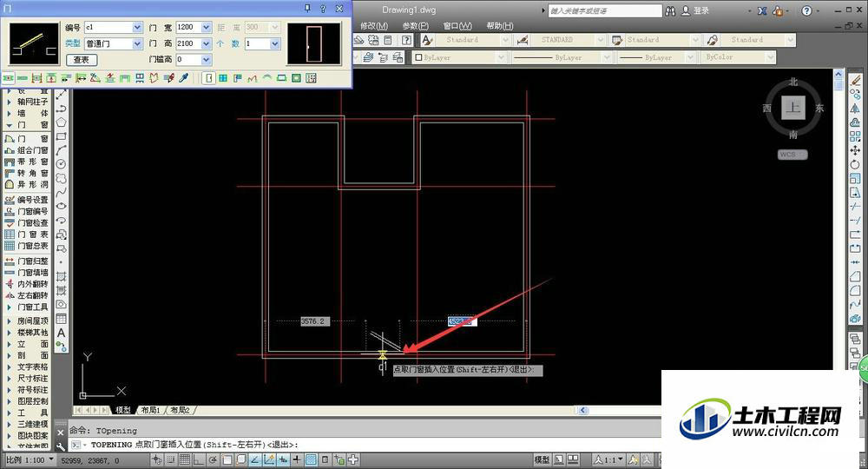
Task: Select the insert door type icon
Action: point(208,78)
